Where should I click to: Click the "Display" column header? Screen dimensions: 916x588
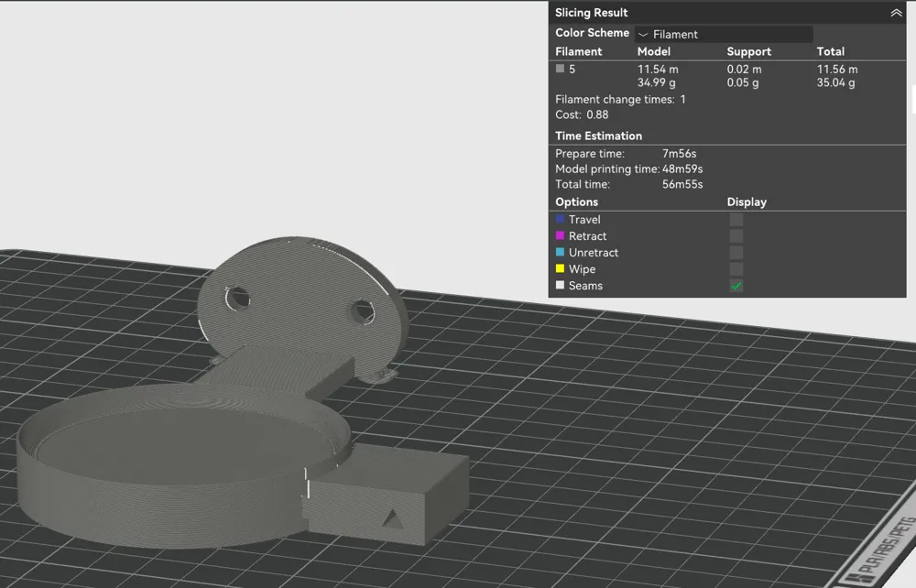pos(747,202)
